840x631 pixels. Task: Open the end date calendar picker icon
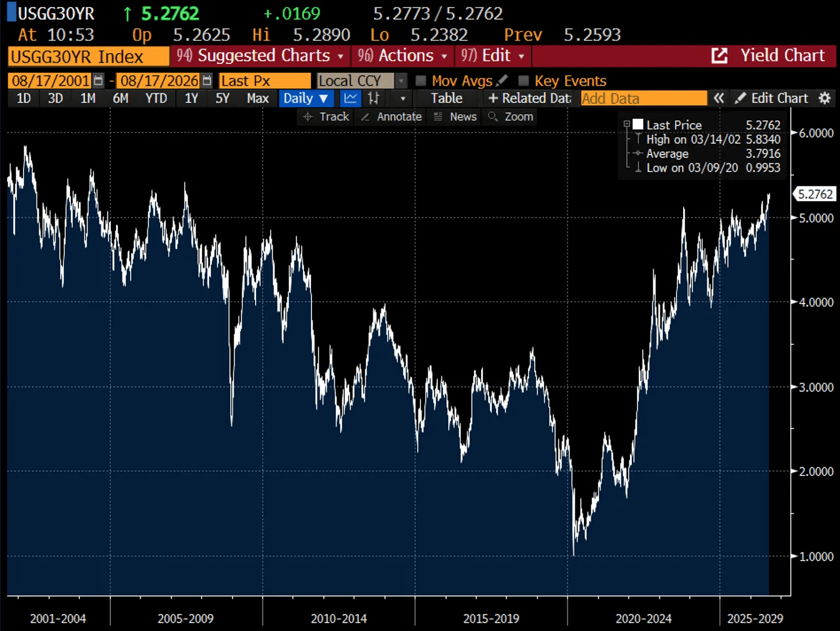coord(207,81)
